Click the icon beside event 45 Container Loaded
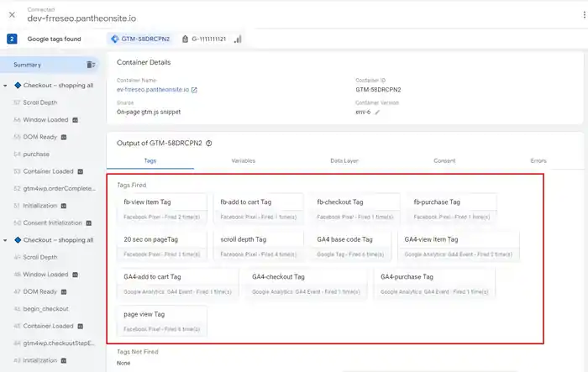Viewport: 588px width, 372px height. click(81, 327)
